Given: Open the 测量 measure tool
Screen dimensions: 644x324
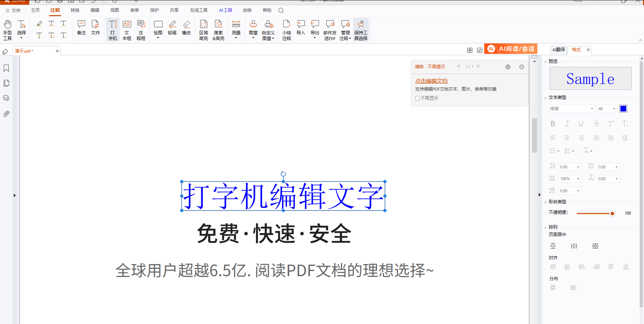Looking at the screenshot, I should (x=236, y=29).
